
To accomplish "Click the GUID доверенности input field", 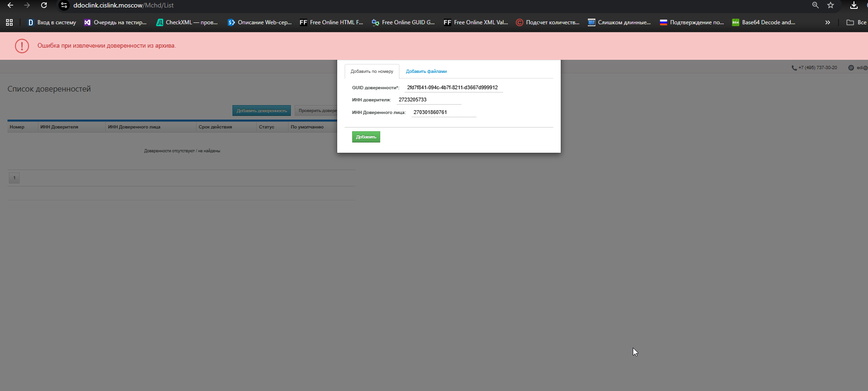I will pyautogui.click(x=454, y=87).
